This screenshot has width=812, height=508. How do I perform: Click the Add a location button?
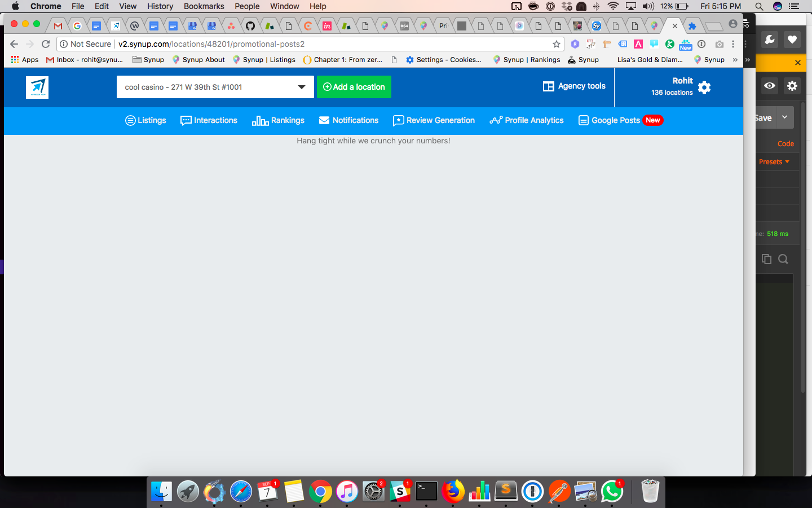point(354,87)
